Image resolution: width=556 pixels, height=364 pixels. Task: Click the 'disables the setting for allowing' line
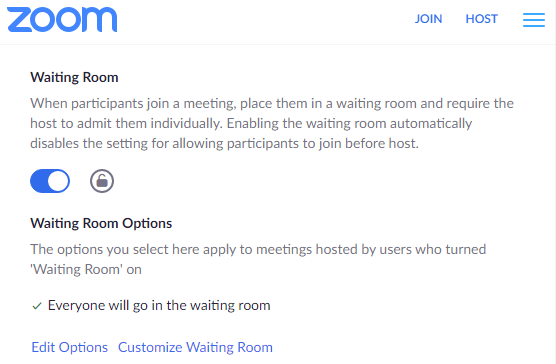224,144
